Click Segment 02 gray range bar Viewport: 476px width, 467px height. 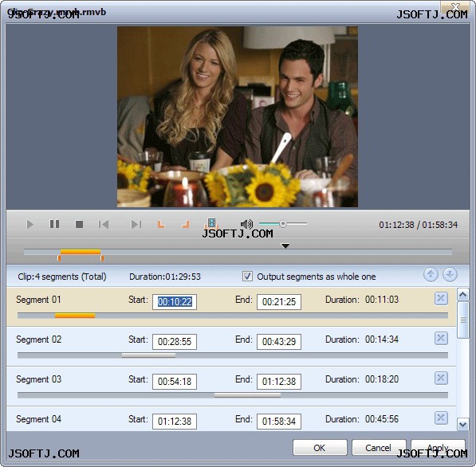(148, 355)
